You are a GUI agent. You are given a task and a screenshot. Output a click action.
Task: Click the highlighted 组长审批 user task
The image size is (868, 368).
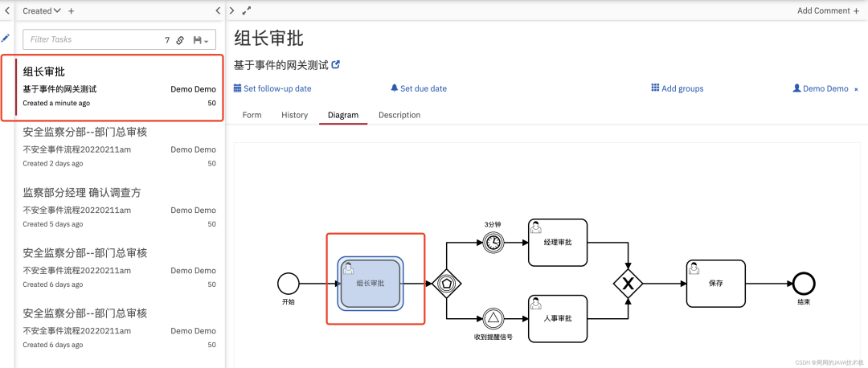coord(371,284)
